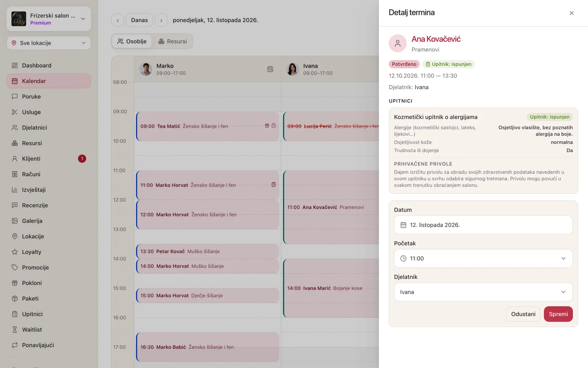
Task: Select Kalendar in the sidebar
Action: pos(49,81)
